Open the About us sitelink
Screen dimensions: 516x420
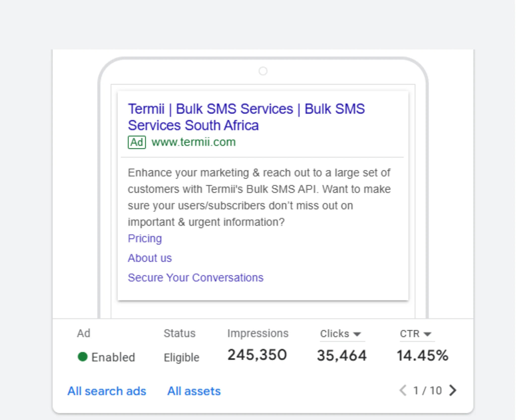coord(150,258)
